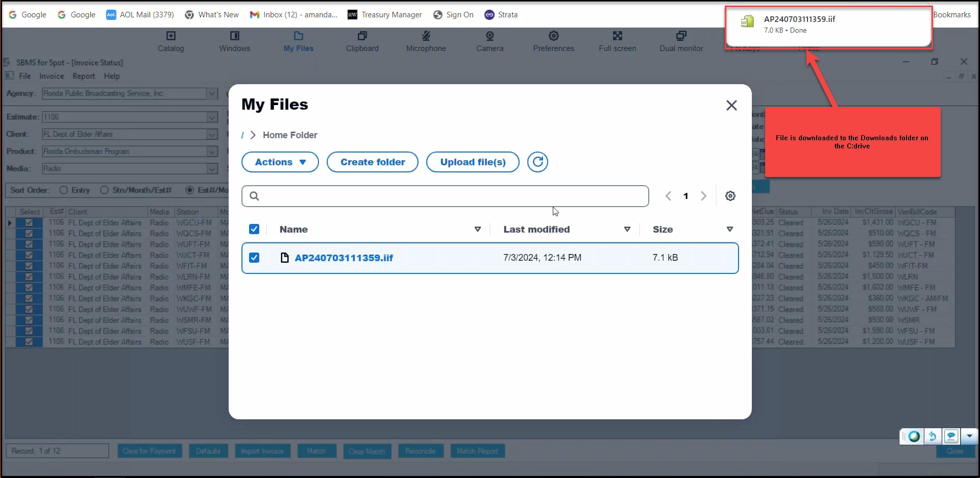The image size is (980, 478).
Task: Open Last modified column filter arrow
Action: click(627, 229)
